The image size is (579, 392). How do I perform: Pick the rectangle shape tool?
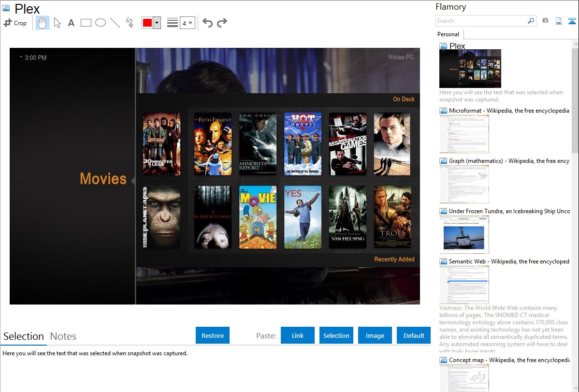86,23
